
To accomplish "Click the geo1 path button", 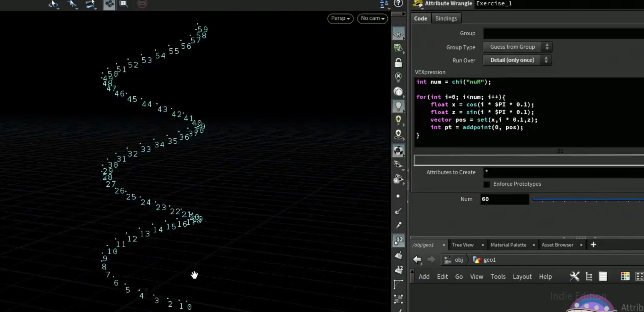I will 485,260.
